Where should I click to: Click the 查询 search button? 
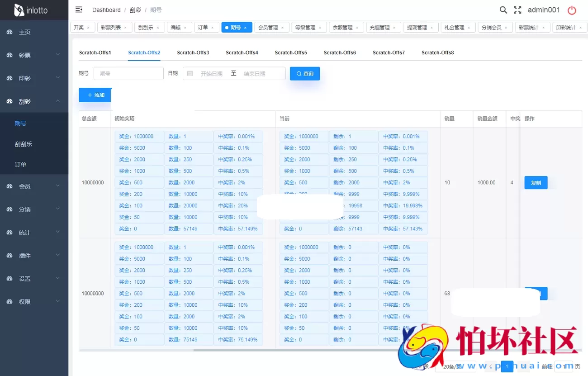[x=304, y=73]
